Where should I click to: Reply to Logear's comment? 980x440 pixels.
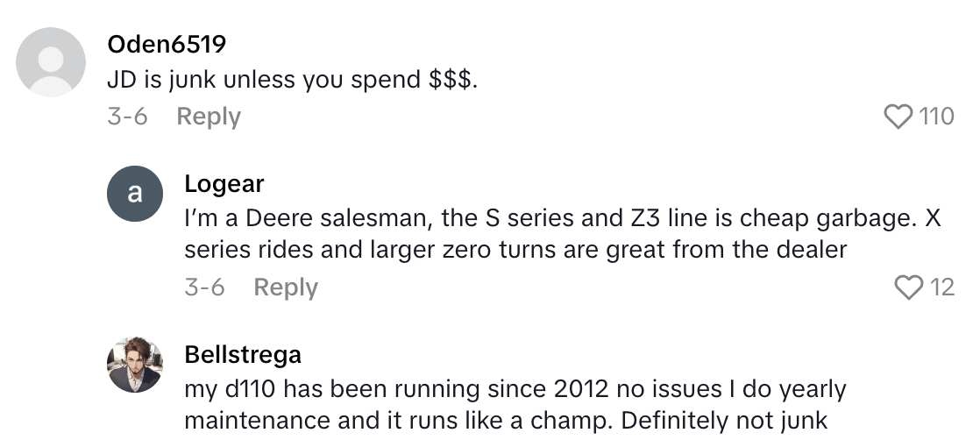(286, 287)
